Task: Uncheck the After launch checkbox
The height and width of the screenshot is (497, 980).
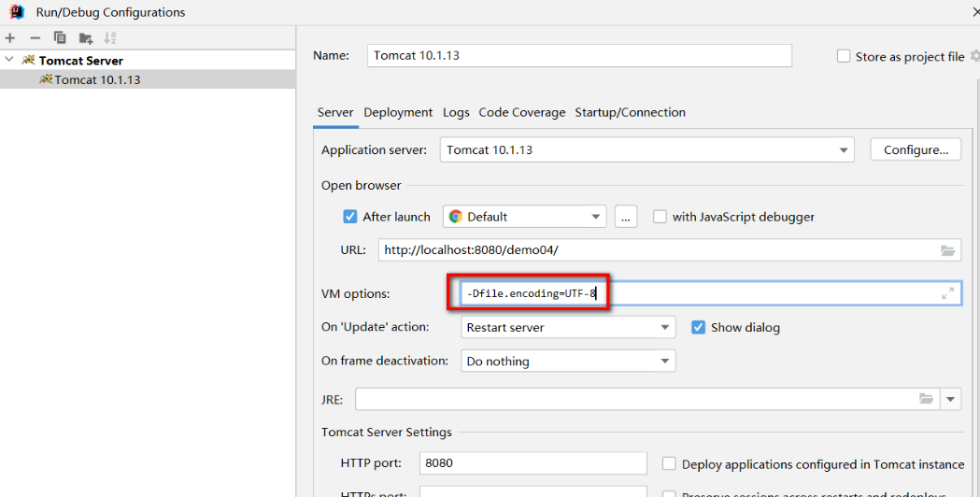Action: point(350,217)
